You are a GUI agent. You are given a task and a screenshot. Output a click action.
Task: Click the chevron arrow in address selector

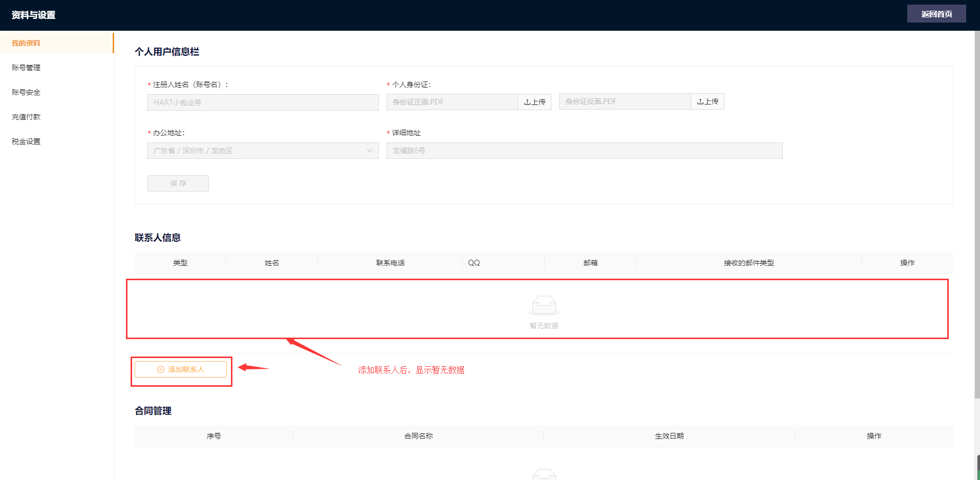pyautogui.click(x=369, y=151)
